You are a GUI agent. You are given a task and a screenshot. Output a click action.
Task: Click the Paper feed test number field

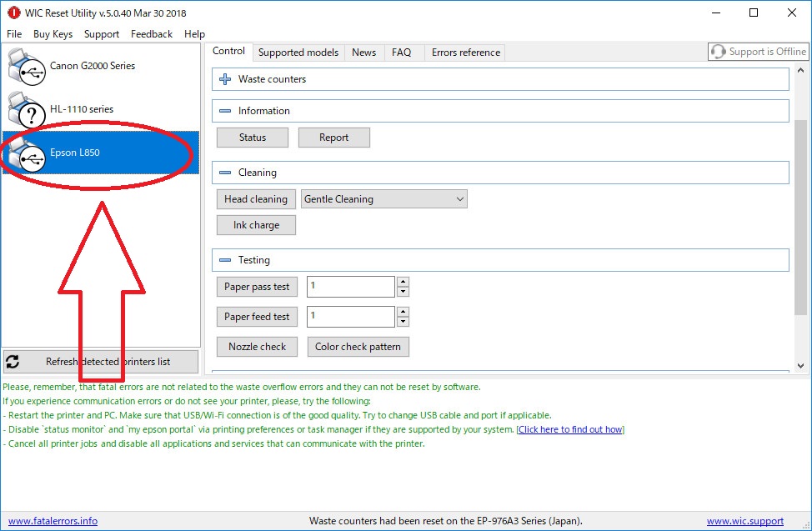pos(351,317)
